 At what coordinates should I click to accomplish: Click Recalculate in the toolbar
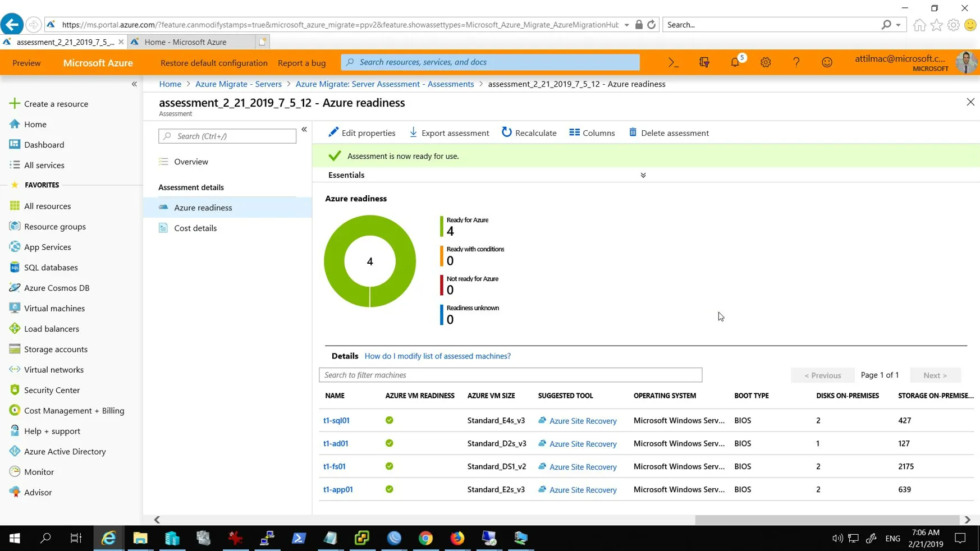tap(529, 133)
